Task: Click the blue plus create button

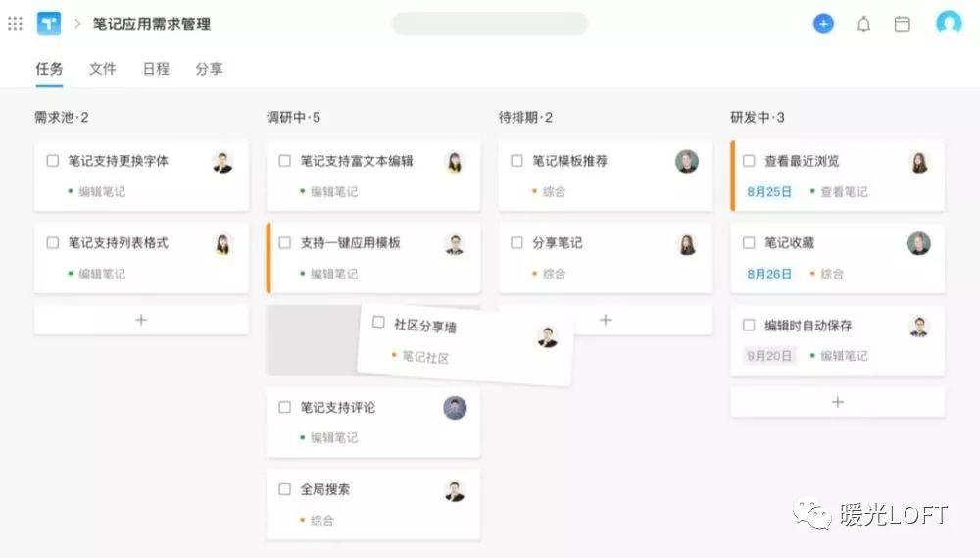Action: pyautogui.click(x=823, y=24)
